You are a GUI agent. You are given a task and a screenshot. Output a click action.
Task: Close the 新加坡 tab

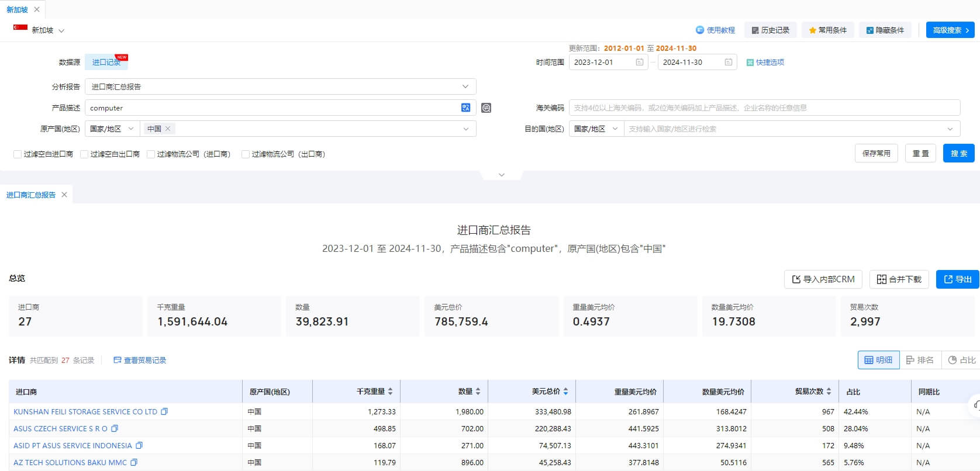37,9
